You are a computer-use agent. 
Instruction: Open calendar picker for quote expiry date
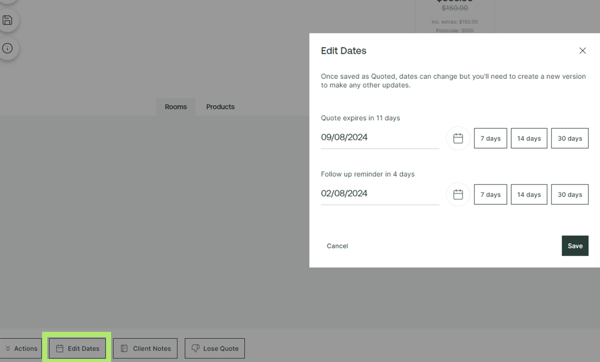click(458, 138)
